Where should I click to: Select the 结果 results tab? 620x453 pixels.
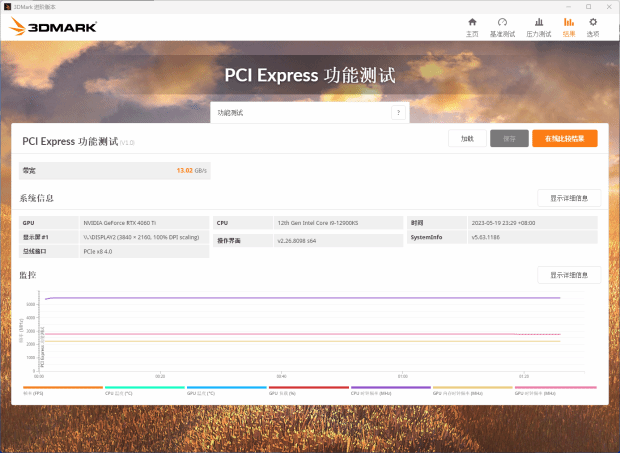click(569, 28)
